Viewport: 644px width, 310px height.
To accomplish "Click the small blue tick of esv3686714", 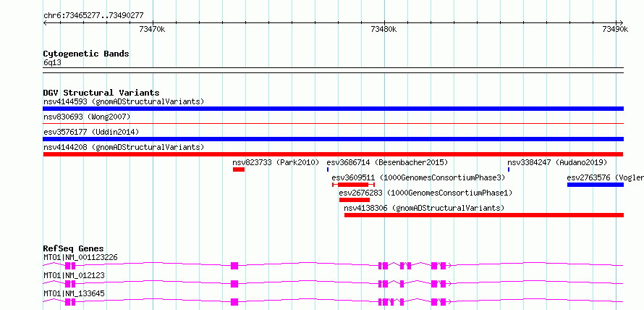I will click(x=328, y=169).
